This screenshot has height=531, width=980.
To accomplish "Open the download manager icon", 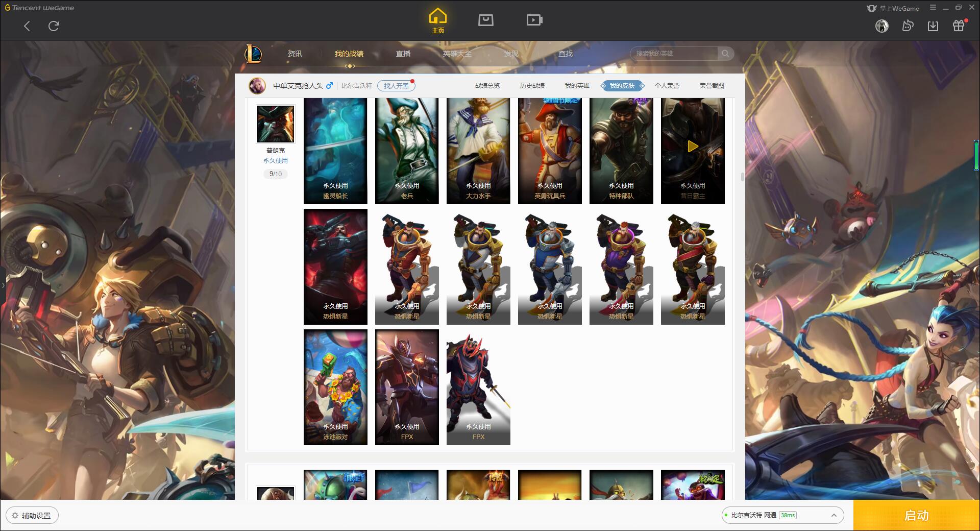I will pos(933,26).
